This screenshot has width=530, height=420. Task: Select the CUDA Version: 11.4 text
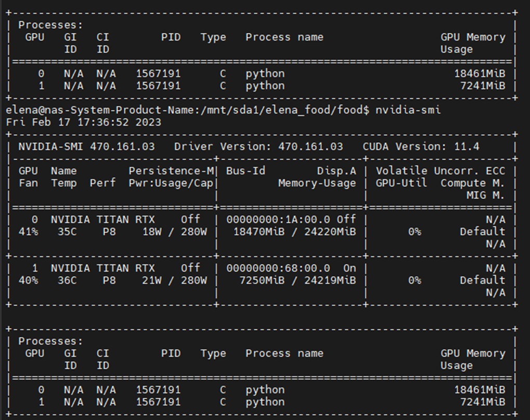click(x=421, y=146)
